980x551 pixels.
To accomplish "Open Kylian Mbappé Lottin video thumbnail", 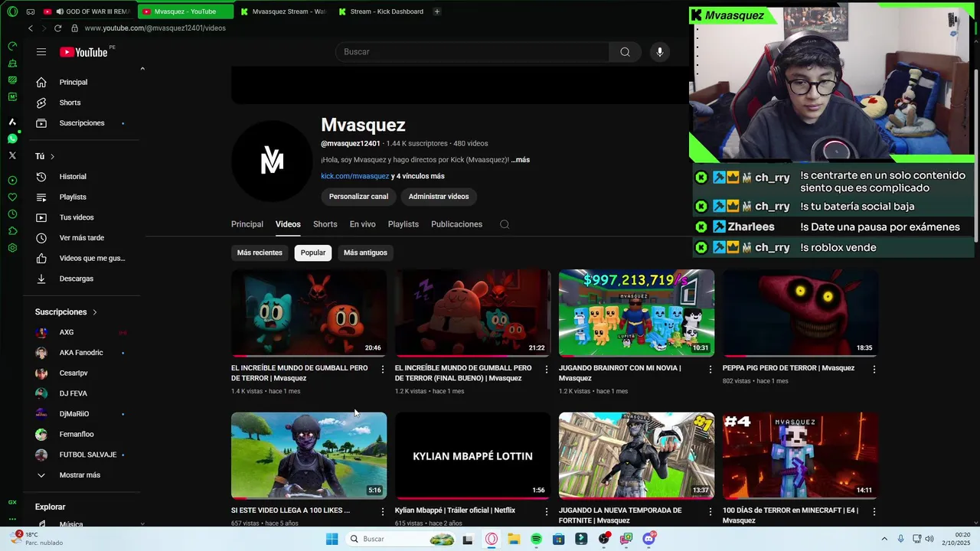I will pos(472,455).
